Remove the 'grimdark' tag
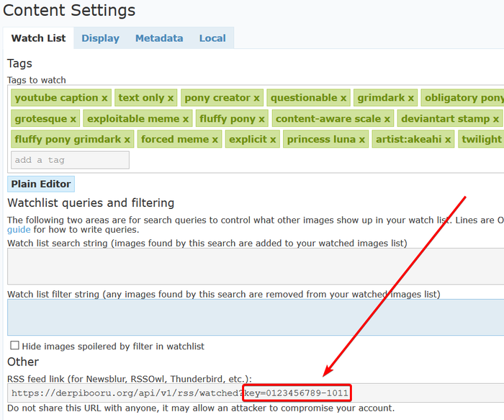The image size is (504, 420). click(411, 98)
